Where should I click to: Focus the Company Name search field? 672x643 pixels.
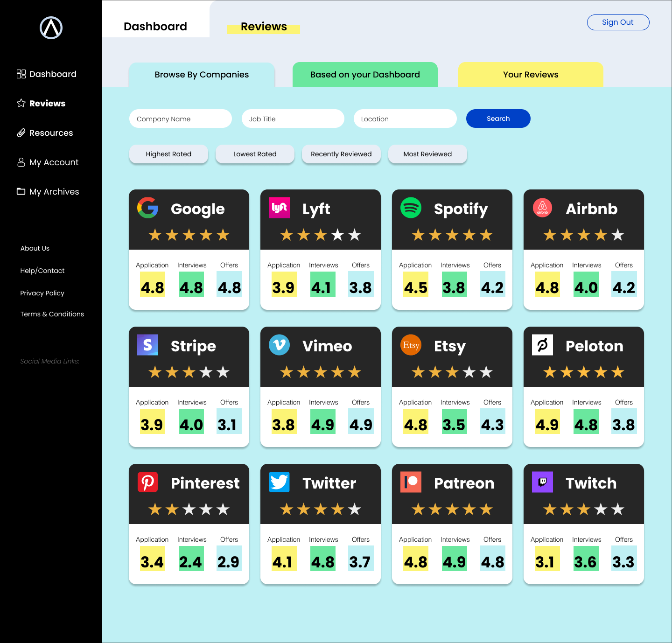point(181,119)
